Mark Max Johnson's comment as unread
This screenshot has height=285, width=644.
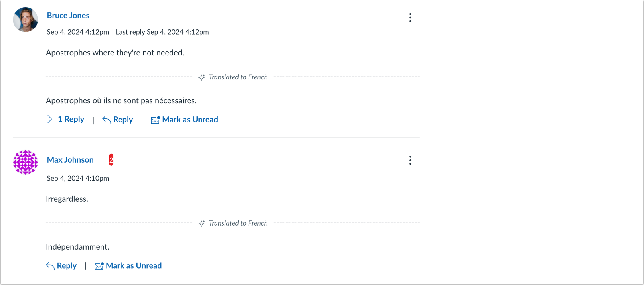coord(133,265)
